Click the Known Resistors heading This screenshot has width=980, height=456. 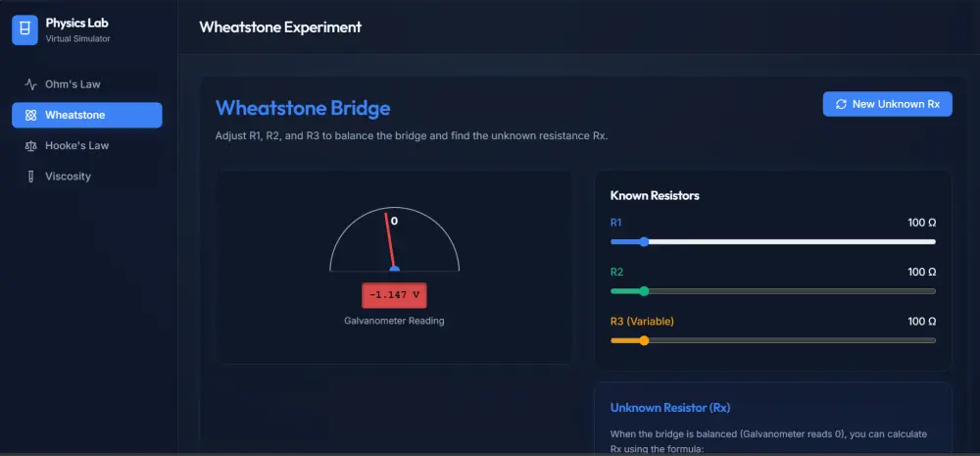tap(655, 196)
